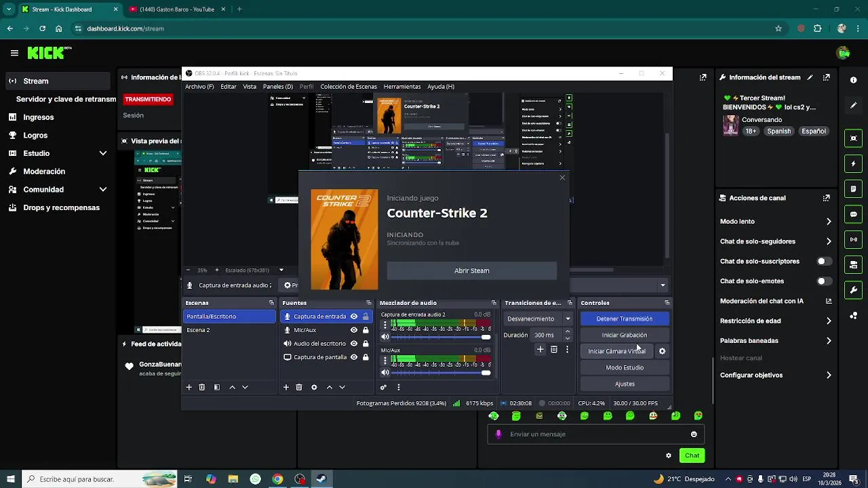
Task: Open Kick hamburger menu
Action: (x=14, y=53)
